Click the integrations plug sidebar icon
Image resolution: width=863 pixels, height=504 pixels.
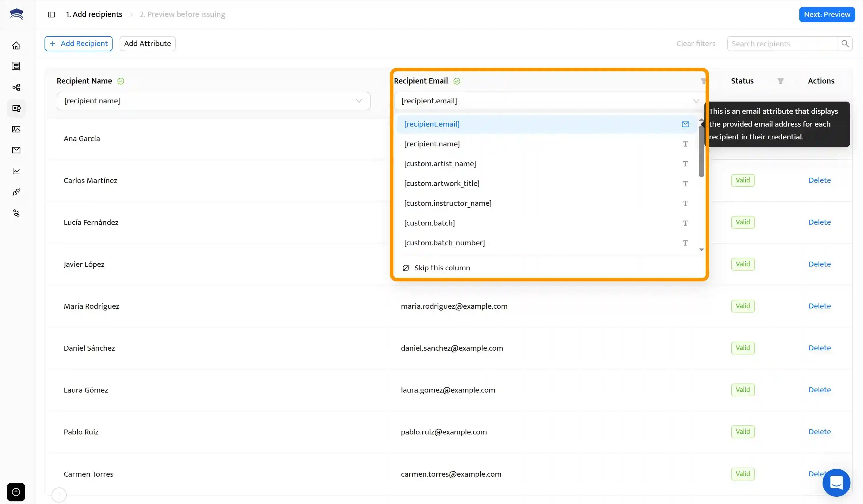pyautogui.click(x=16, y=192)
